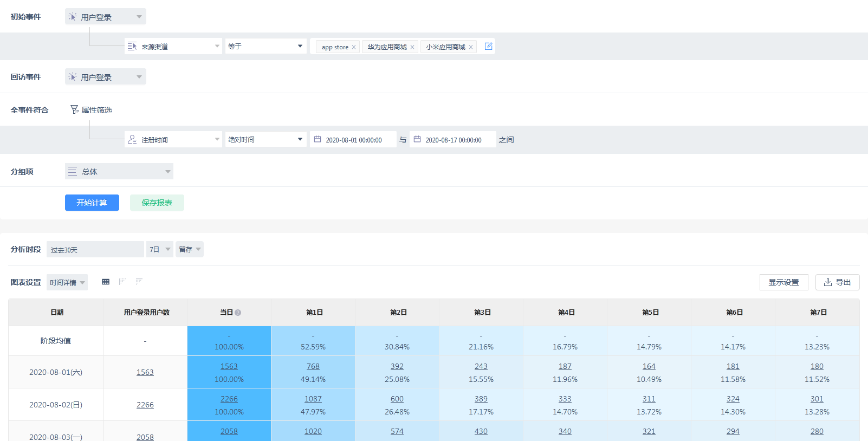This screenshot has width=868, height=441.
Task: Switch to the third chart view icon
Action: [139, 282]
